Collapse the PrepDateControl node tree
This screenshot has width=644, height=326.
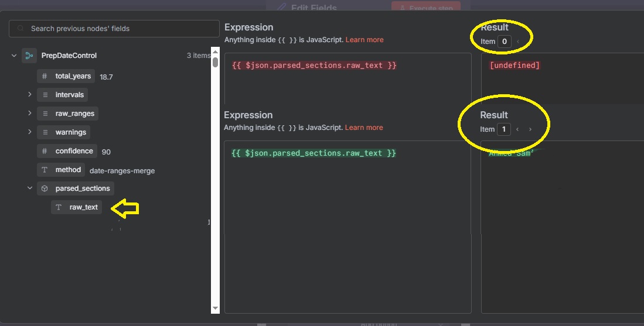coord(14,56)
